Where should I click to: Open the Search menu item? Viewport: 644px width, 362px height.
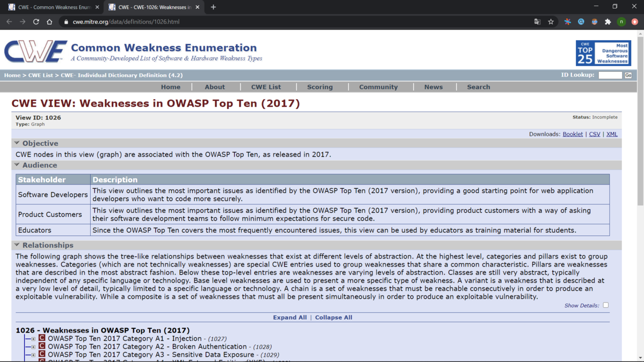point(478,87)
